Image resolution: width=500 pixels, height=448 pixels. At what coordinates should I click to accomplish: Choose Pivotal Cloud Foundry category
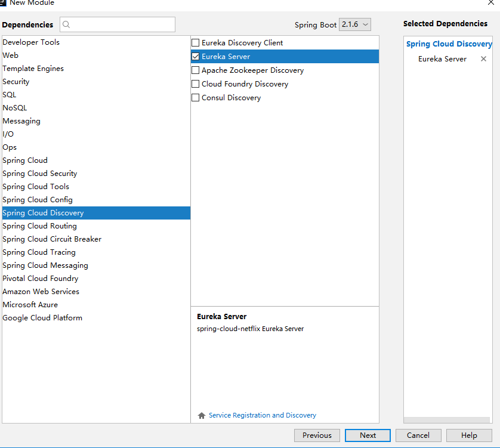(96, 279)
